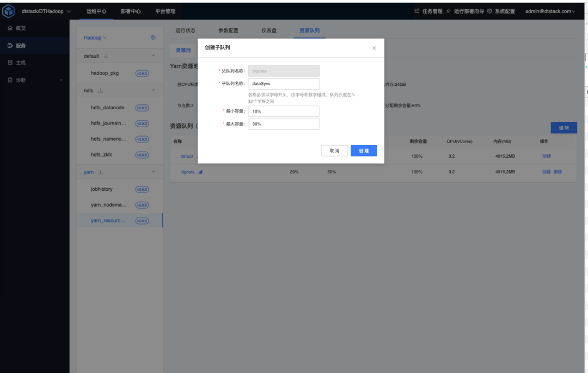This screenshot has width=588, height=373.
Task: Open the 资源队列 tab
Action: pyautogui.click(x=309, y=30)
